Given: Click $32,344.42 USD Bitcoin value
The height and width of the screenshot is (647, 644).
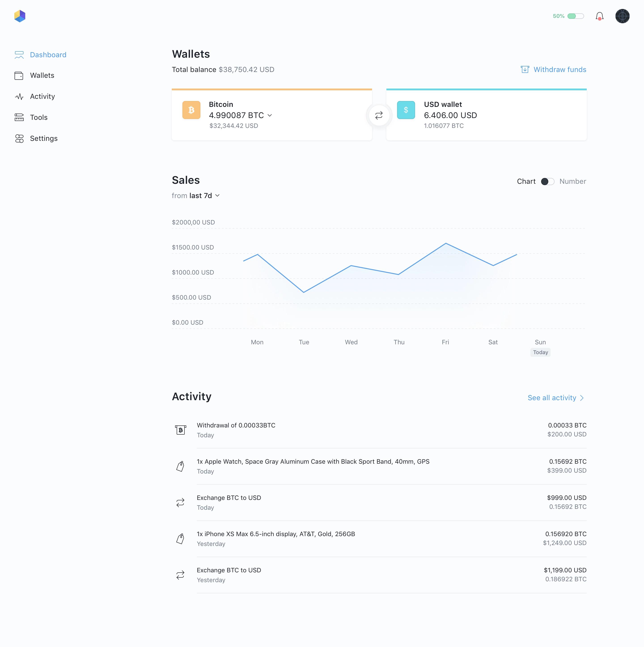Looking at the screenshot, I should 234,126.
